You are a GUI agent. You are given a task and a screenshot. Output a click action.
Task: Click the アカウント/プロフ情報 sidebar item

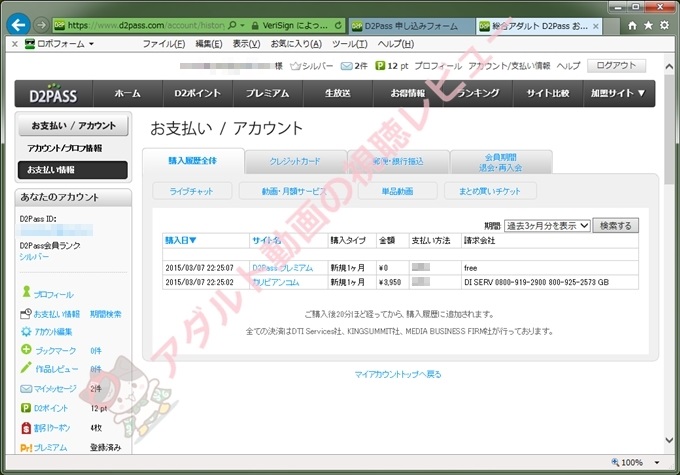click(65, 148)
